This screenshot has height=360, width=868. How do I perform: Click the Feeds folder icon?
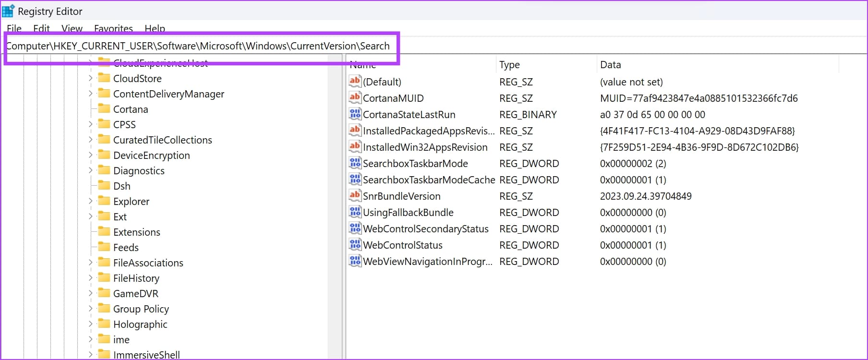click(x=104, y=247)
